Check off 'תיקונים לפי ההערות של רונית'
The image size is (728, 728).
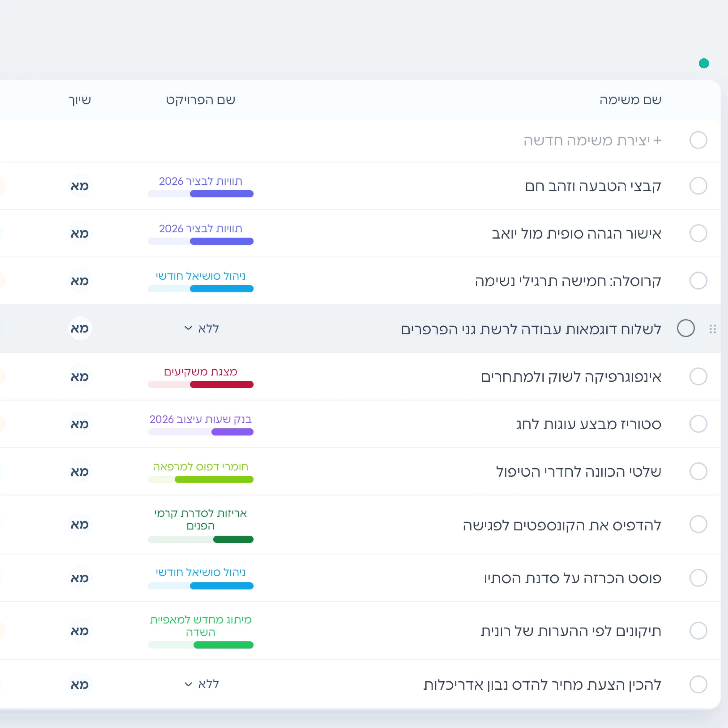(x=698, y=630)
